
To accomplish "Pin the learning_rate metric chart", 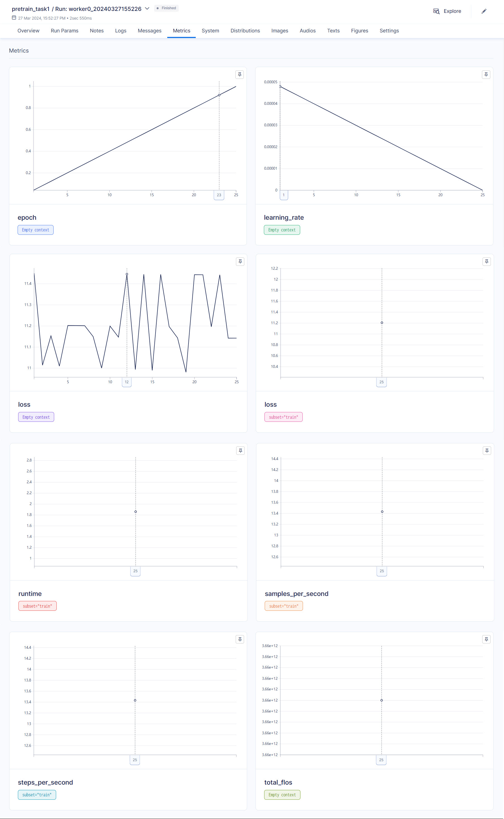I will [486, 74].
